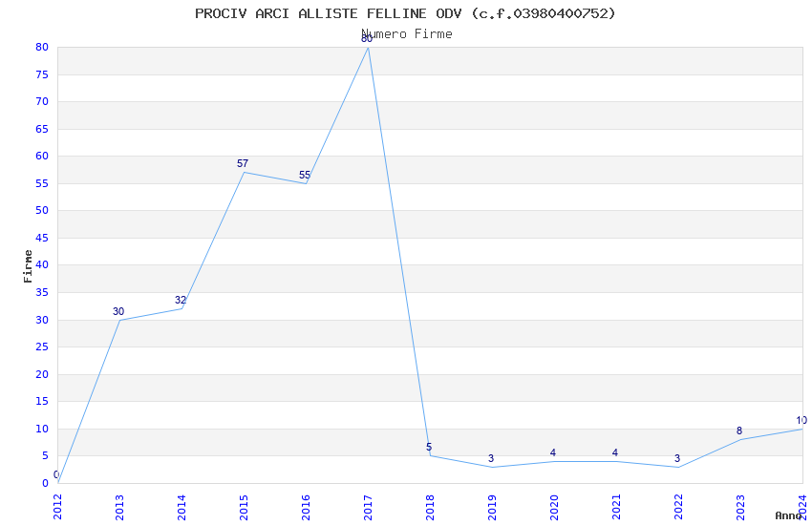812x525 pixels.
Task: Click the peak data label 80 at 2017
Action: [x=367, y=38]
